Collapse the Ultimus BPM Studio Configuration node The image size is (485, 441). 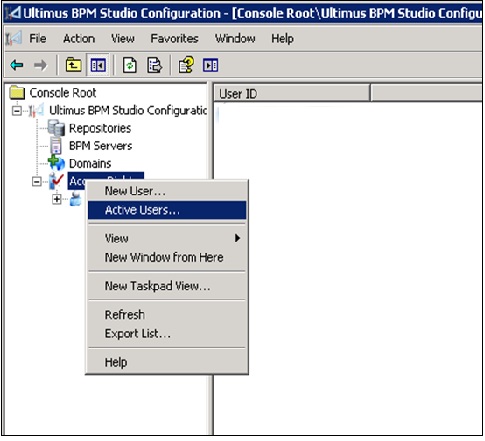click(17, 110)
